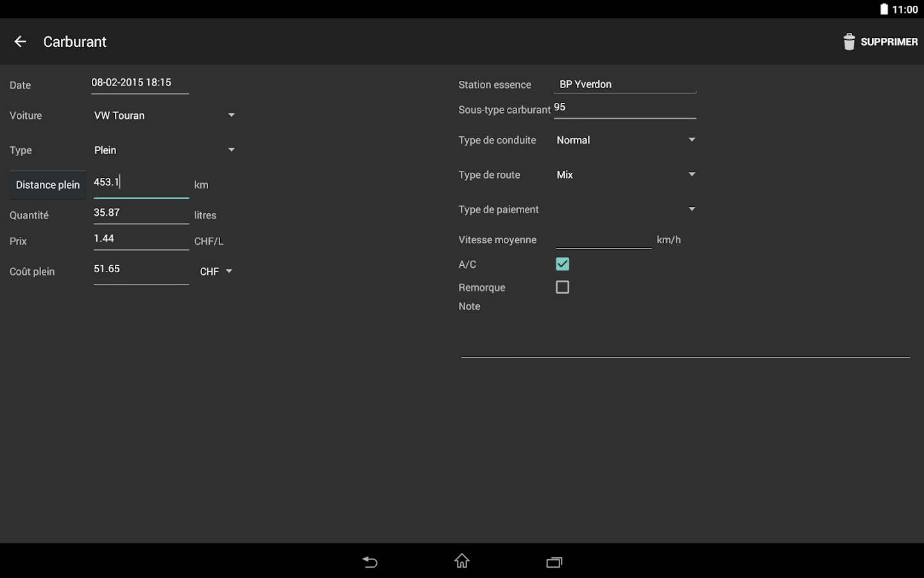Edit Sous-type carburant field 95
924x578 pixels.
tap(625, 109)
